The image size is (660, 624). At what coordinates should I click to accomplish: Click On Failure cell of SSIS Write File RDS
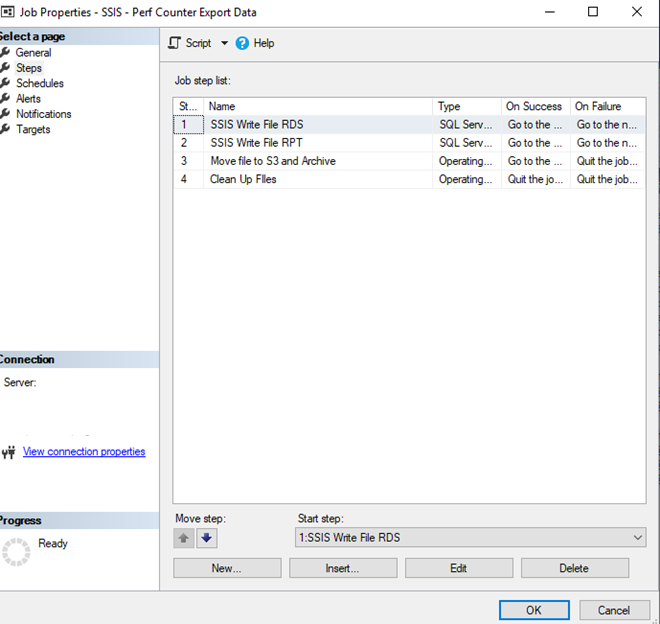tap(608, 125)
